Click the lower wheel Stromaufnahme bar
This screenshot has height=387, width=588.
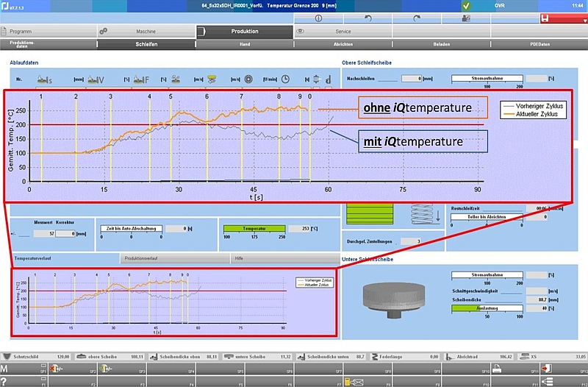[487, 275]
